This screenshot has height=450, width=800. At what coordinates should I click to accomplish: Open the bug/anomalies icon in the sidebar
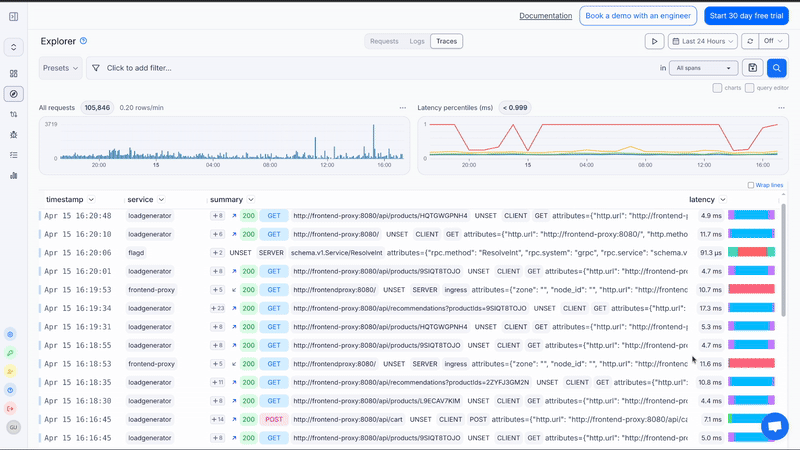tap(14, 134)
